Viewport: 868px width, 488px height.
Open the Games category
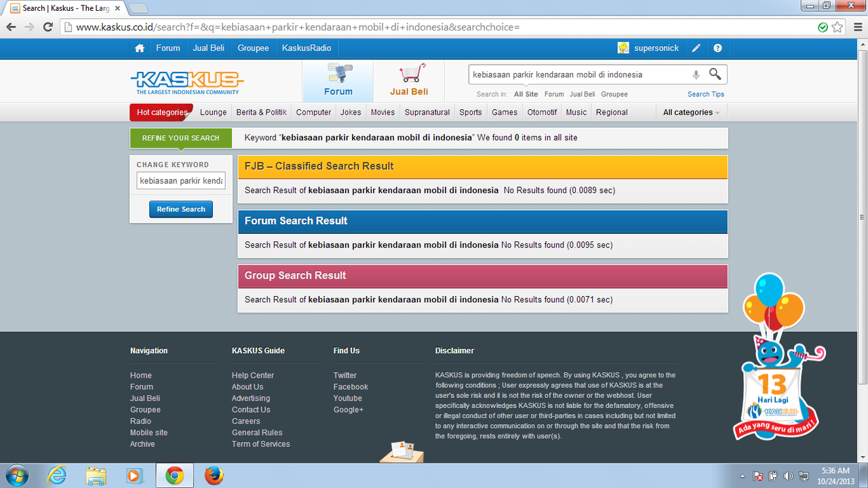(505, 113)
